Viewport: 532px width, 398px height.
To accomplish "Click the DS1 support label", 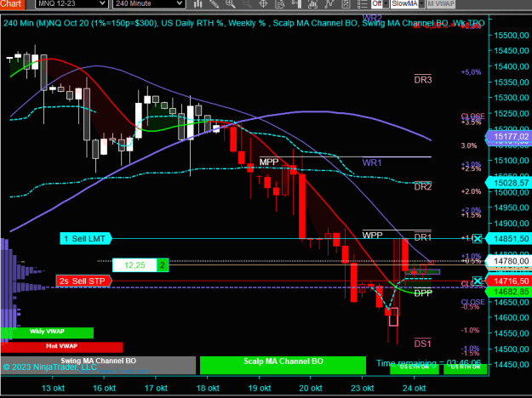I will point(423,344).
